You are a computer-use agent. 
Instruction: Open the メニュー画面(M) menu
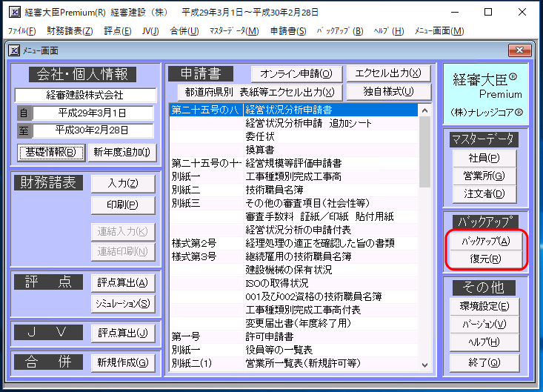click(x=439, y=31)
